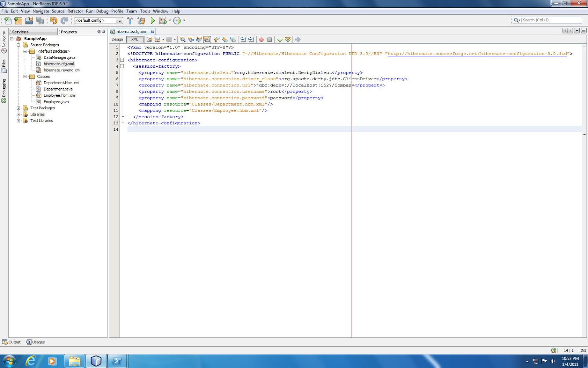
Task: Open the File menu
Action: pyautogui.click(x=4, y=11)
